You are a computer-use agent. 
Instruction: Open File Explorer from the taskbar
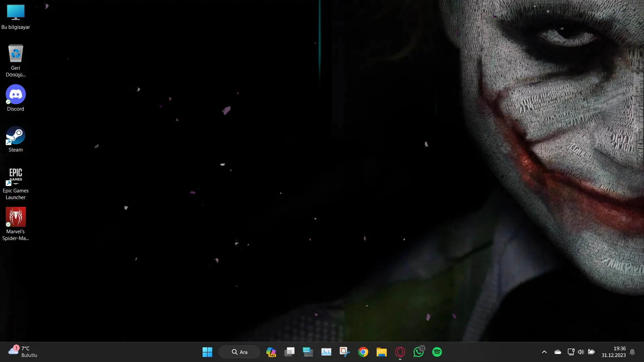click(x=382, y=352)
